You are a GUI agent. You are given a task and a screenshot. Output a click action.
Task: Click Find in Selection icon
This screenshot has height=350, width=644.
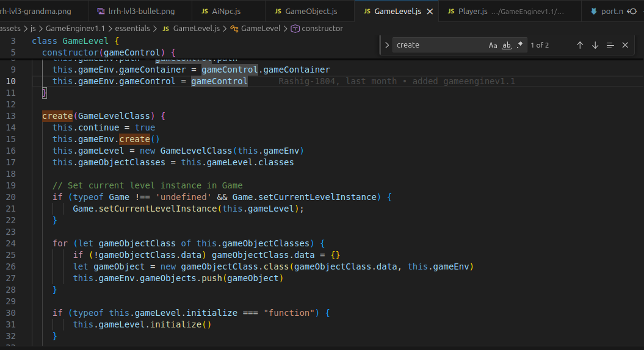610,45
